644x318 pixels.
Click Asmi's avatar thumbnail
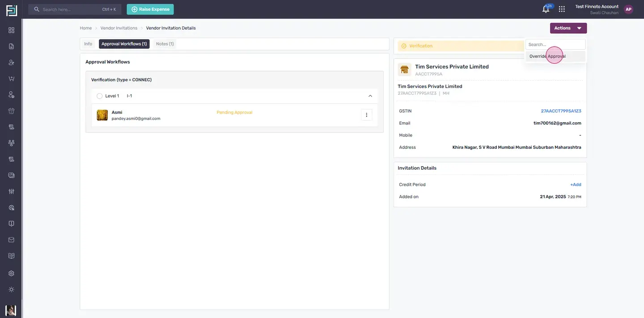click(102, 115)
